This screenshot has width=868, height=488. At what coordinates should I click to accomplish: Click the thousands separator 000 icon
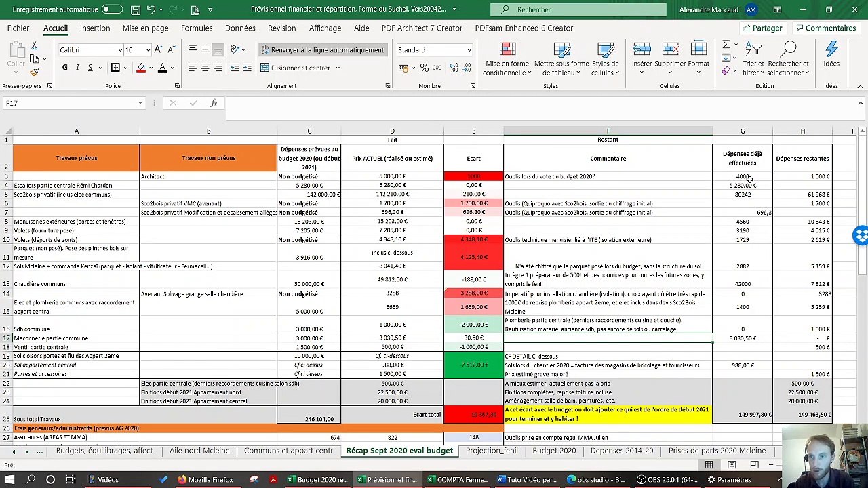click(438, 68)
